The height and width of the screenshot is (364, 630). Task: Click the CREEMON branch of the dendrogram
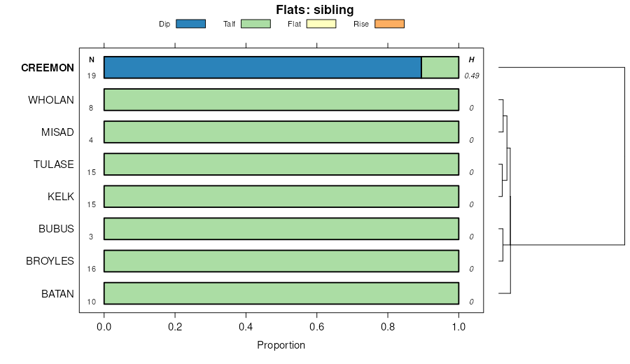(560, 67)
